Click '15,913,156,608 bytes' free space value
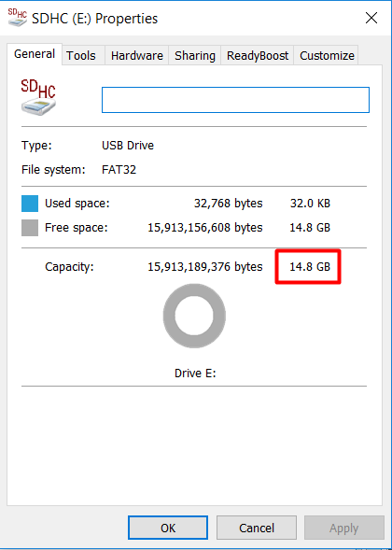Screen dimensions: 392x550 [205, 228]
